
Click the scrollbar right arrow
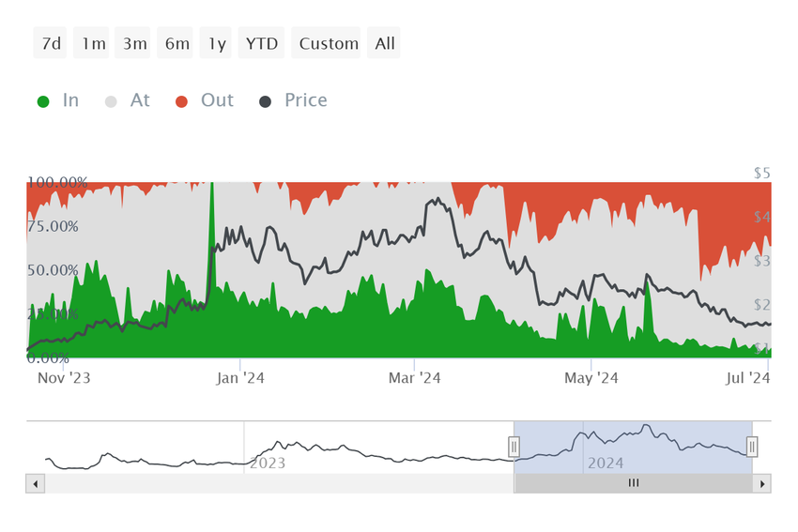(762, 484)
